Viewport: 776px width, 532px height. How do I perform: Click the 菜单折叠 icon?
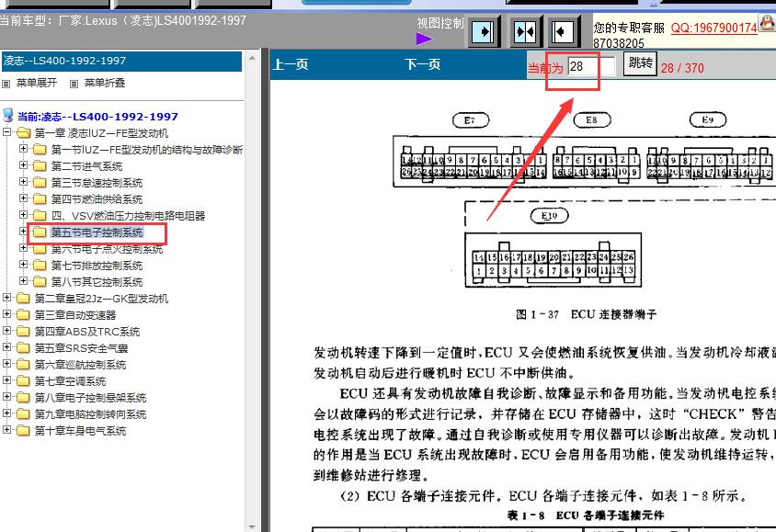point(74,84)
